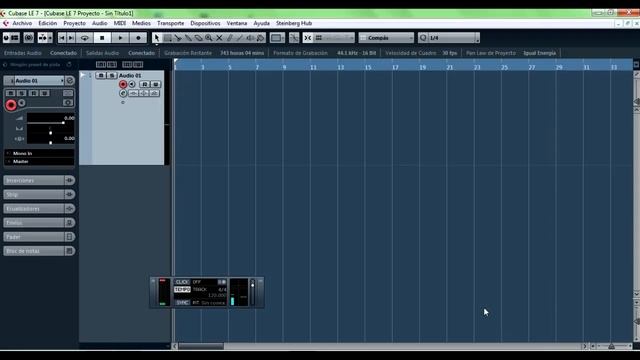This screenshot has height=360, width=640.
Task: Open the Steinberg Hub menu
Action: click(294, 23)
